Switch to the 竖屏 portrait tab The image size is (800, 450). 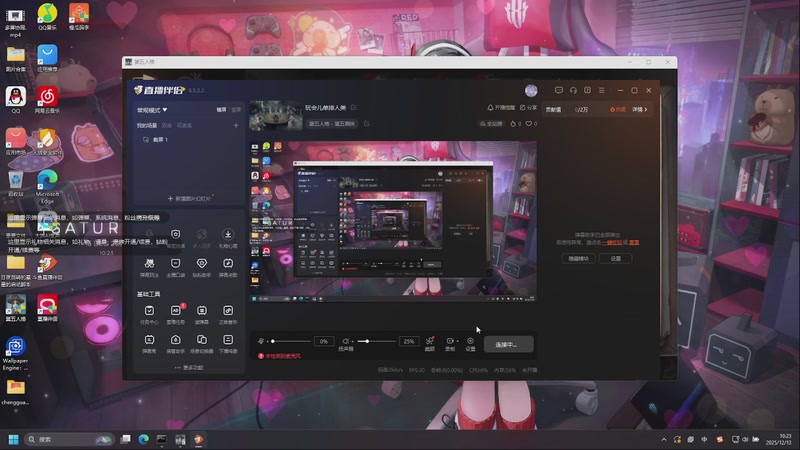coord(236,110)
